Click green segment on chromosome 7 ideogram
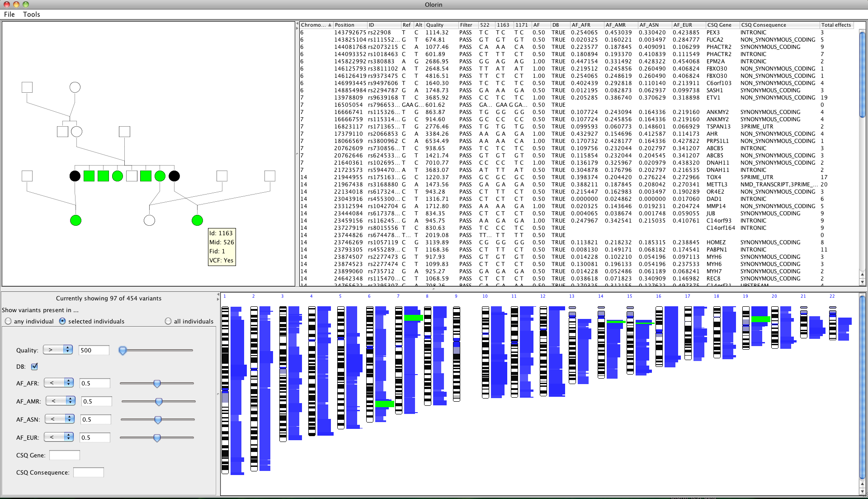 tap(413, 318)
